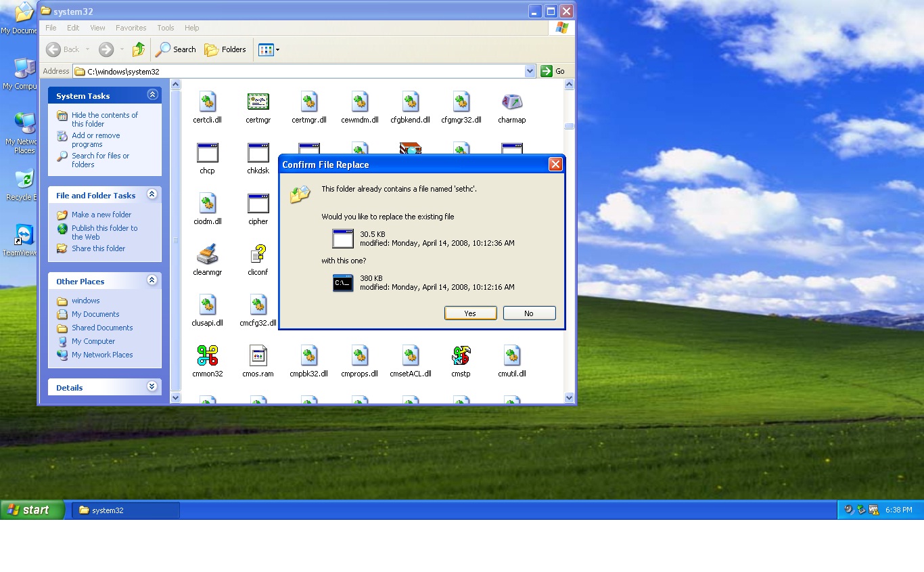Expand the Details panel
This screenshot has height=572, width=924.
click(152, 387)
